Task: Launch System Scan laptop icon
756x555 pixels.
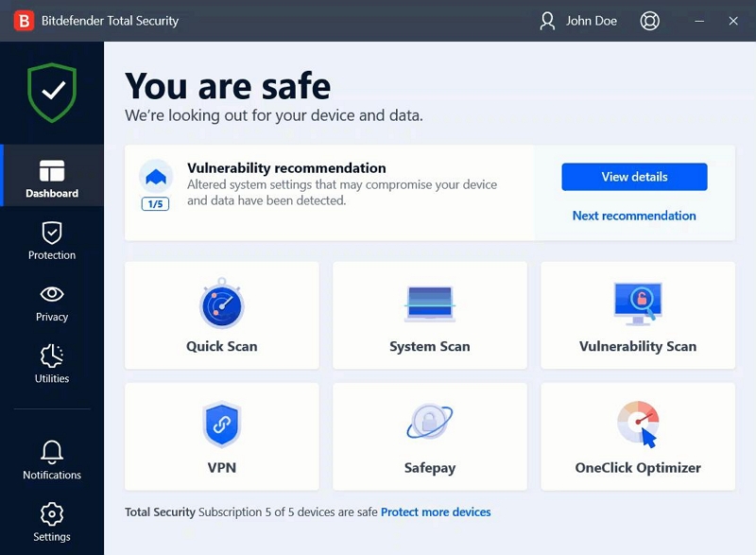Action: (430, 305)
